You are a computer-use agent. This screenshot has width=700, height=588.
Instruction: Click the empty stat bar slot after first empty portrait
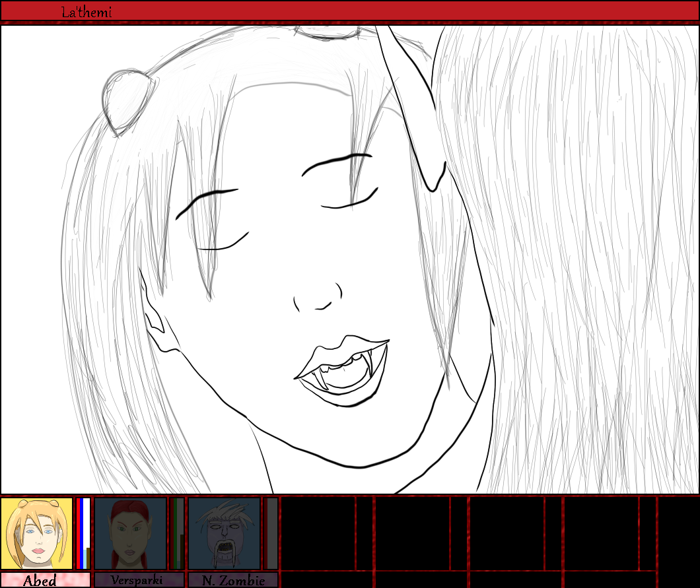pos(365,533)
